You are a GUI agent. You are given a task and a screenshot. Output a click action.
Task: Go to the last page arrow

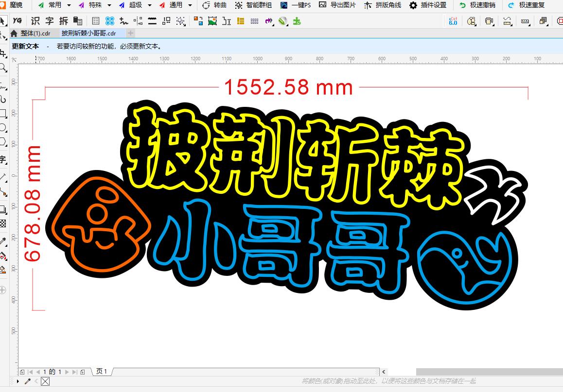[75, 372]
